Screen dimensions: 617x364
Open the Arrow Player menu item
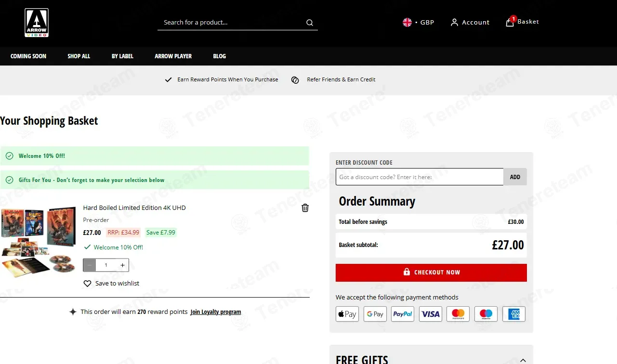173,56
